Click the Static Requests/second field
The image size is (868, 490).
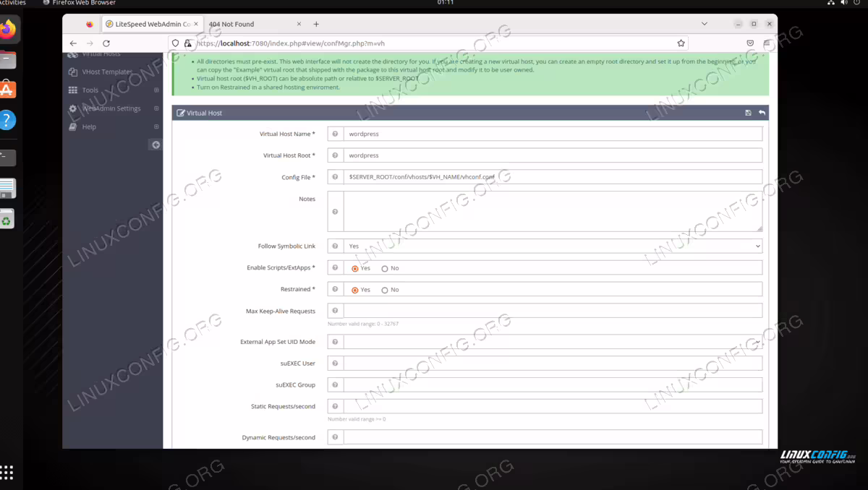pos(553,407)
